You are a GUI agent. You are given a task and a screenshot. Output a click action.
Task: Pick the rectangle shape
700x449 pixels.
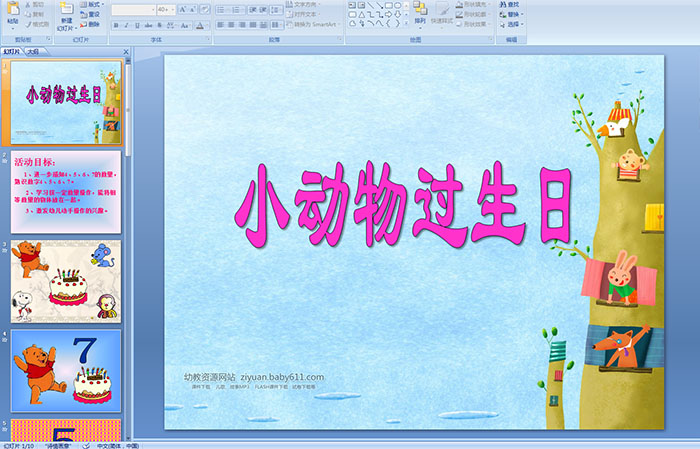pyautogui.click(x=388, y=5)
